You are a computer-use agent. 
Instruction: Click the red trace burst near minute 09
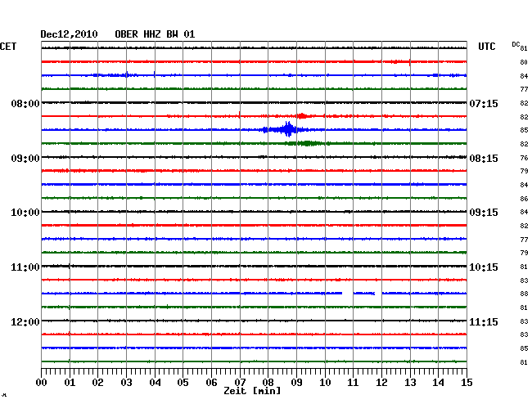[301, 116]
